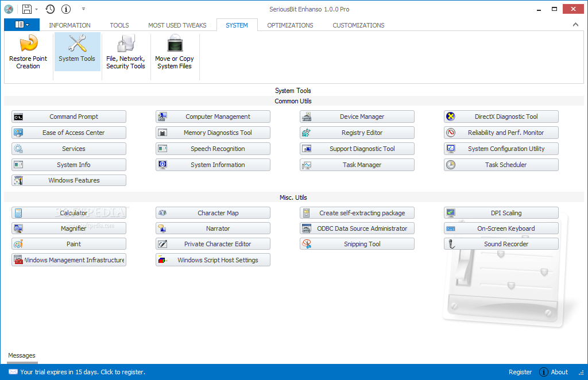Click the Magnifier icon

pos(18,228)
